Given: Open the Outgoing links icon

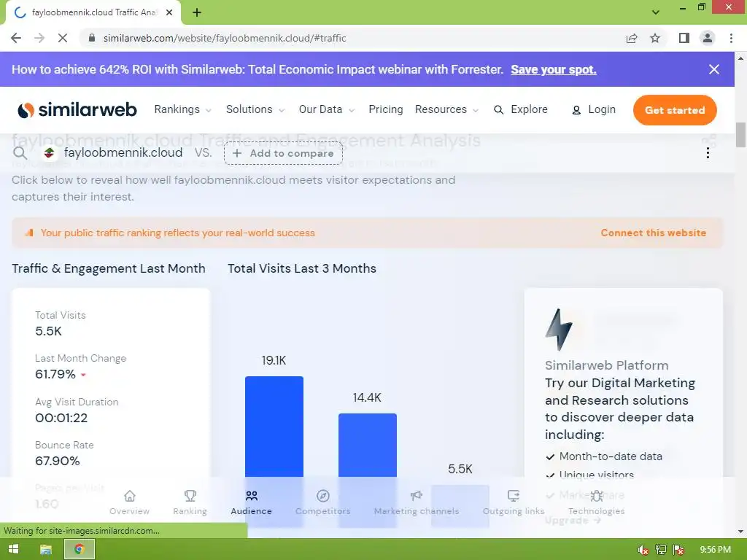Looking at the screenshot, I should point(514,496).
